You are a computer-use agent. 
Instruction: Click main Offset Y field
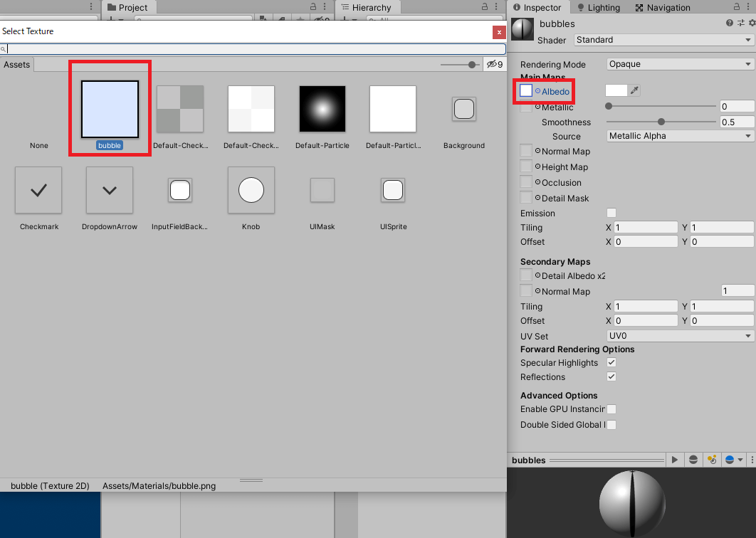click(722, 241)
